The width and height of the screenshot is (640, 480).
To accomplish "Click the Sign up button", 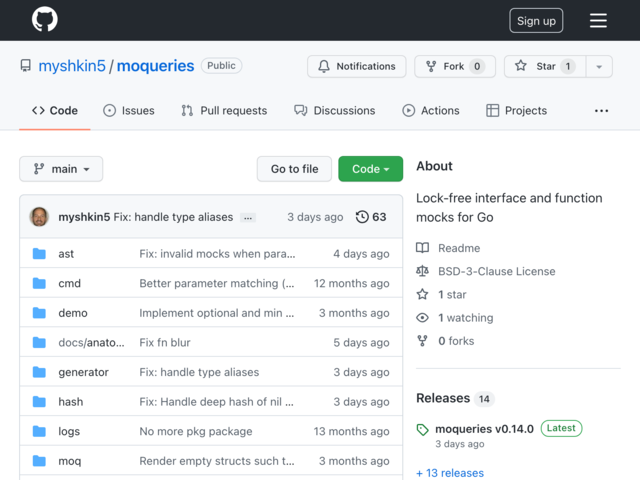I will 536,20.
